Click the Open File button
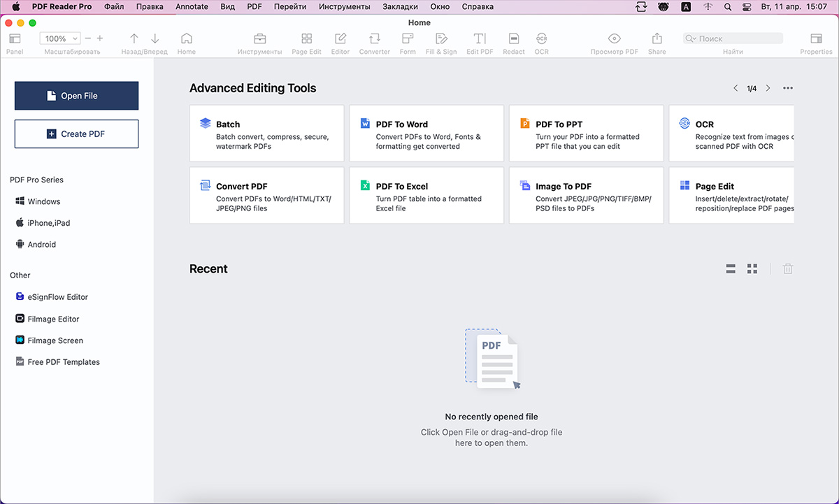This screenshot has height=504, width=839. 76,96
